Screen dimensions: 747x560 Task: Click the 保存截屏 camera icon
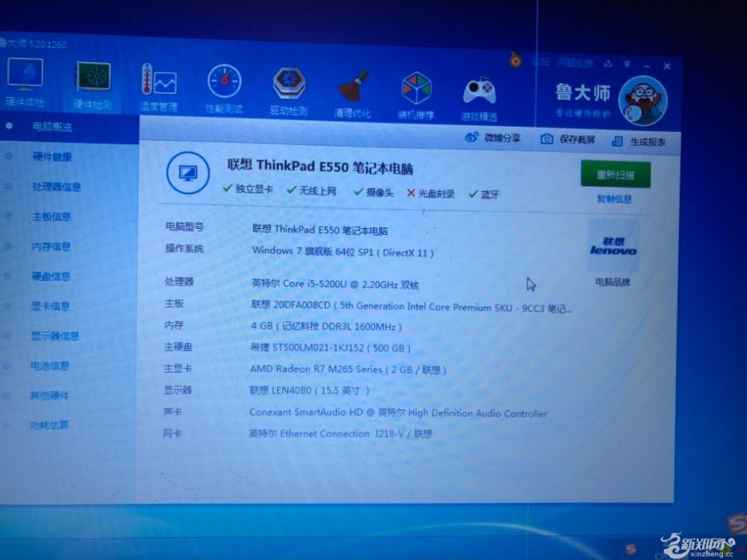pyautogui.click(x=546, y=139)
